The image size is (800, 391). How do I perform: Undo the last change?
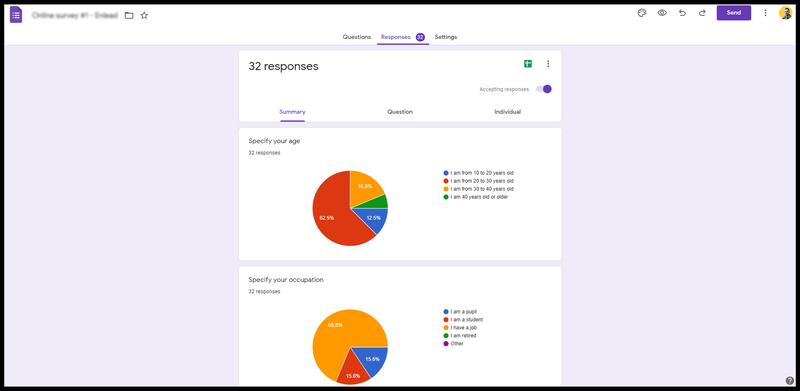click(682, 13)
